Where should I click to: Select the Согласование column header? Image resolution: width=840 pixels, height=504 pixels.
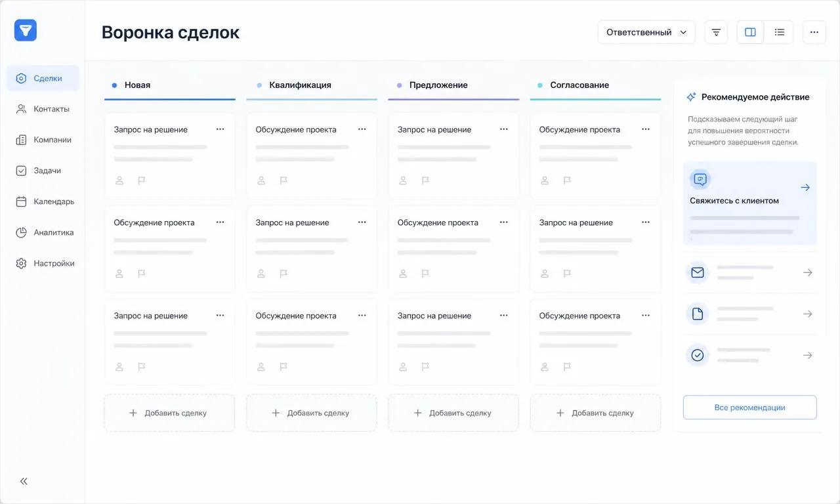[x=595, y=85]
